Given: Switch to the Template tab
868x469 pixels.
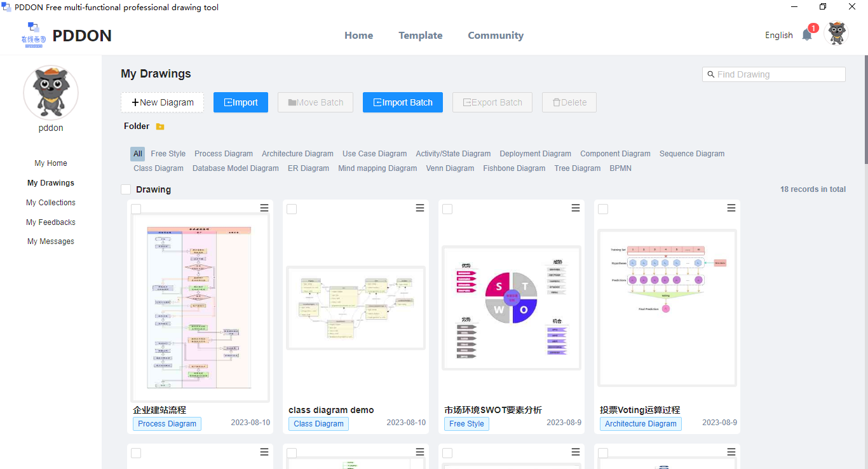Looking at the screenshot, I should point(420,36).
